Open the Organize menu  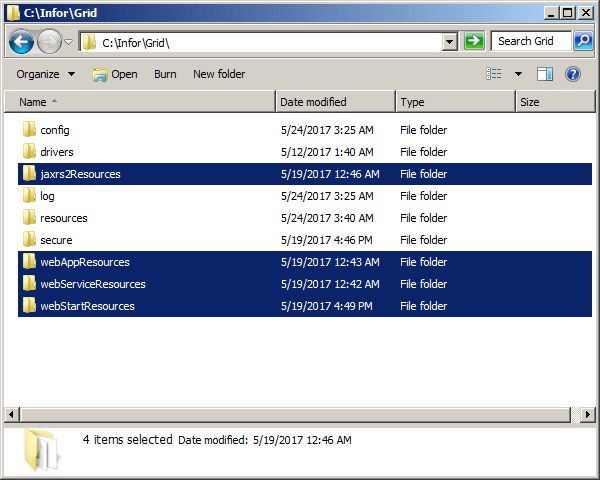click(45, 74)
